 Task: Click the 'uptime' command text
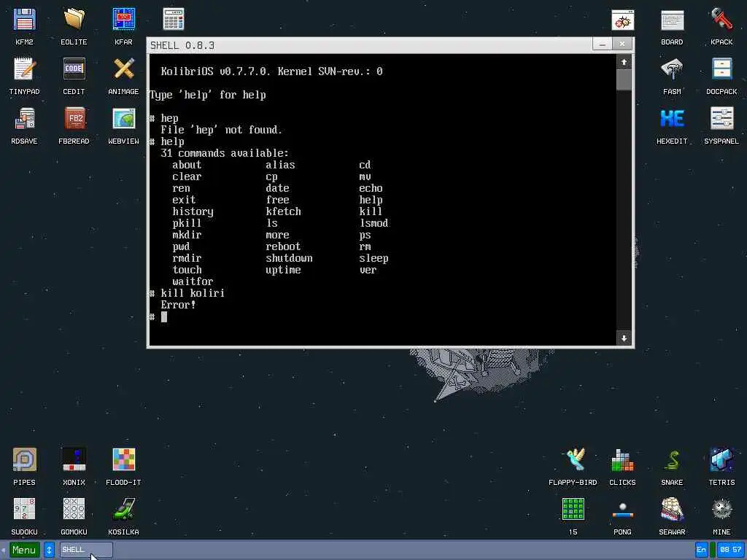[284, 270]
